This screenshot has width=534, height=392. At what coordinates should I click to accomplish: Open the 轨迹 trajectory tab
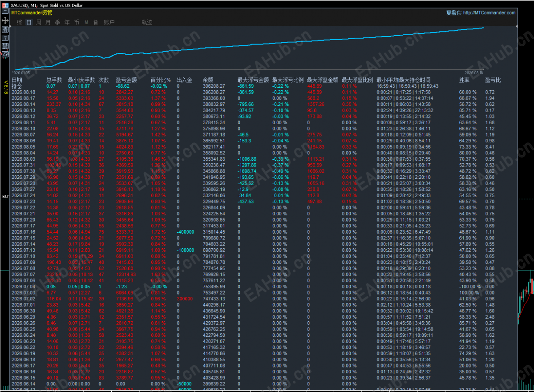[147, 22]
